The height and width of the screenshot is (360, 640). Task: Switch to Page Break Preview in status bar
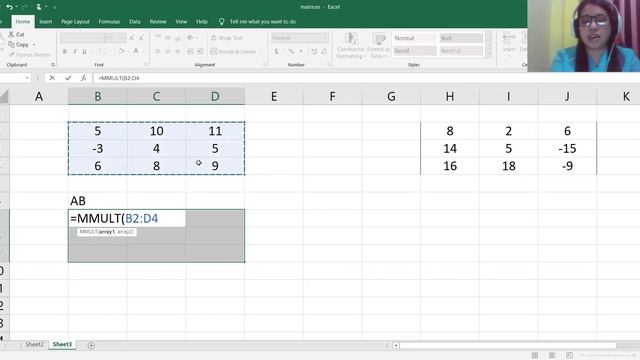[x=569, y=356]
